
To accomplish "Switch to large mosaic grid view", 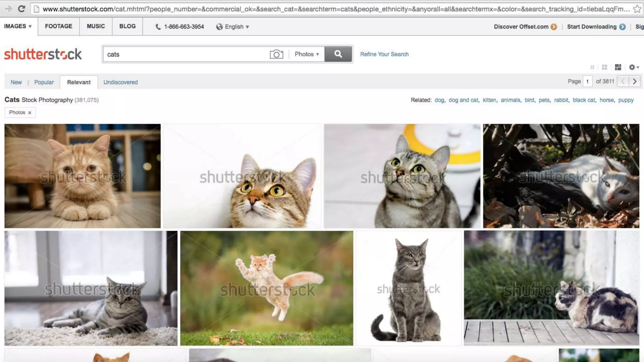I will click(618, 67).
